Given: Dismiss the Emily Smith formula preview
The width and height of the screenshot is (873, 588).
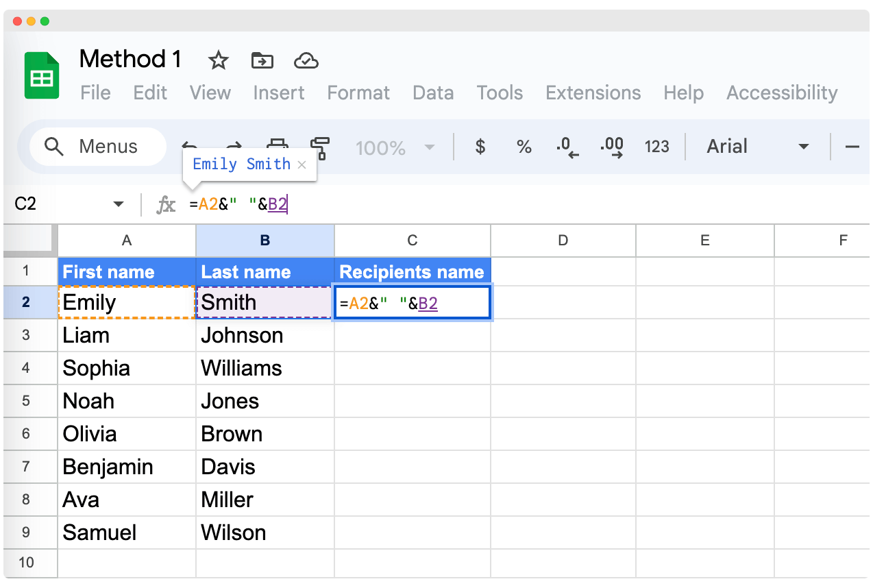Looking at the screenshot, I should pos(302,164).
